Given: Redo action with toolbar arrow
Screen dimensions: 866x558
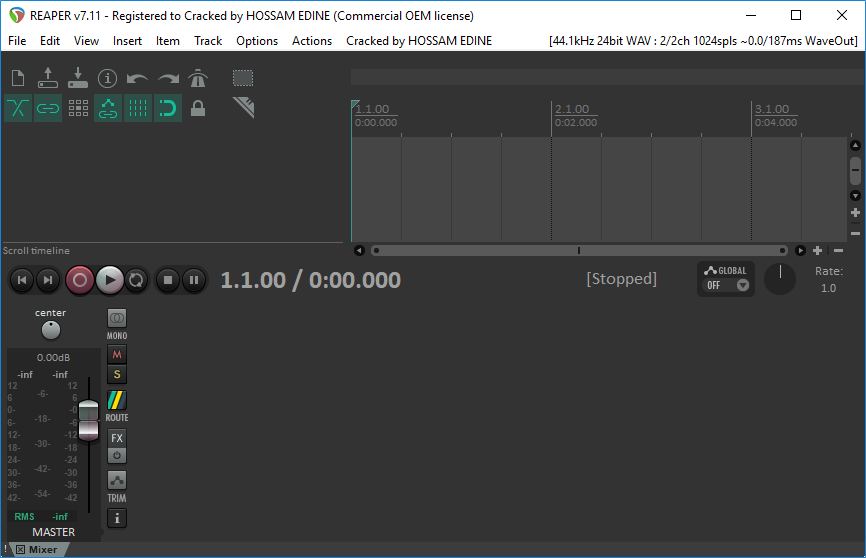Looking at the screenshot, I should [x=168, y=78].
